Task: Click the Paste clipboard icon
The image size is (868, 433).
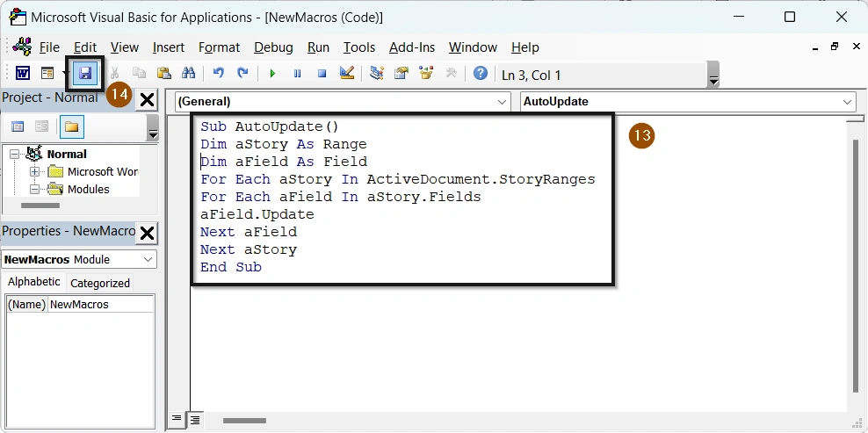Action: (x=164, y=73)
